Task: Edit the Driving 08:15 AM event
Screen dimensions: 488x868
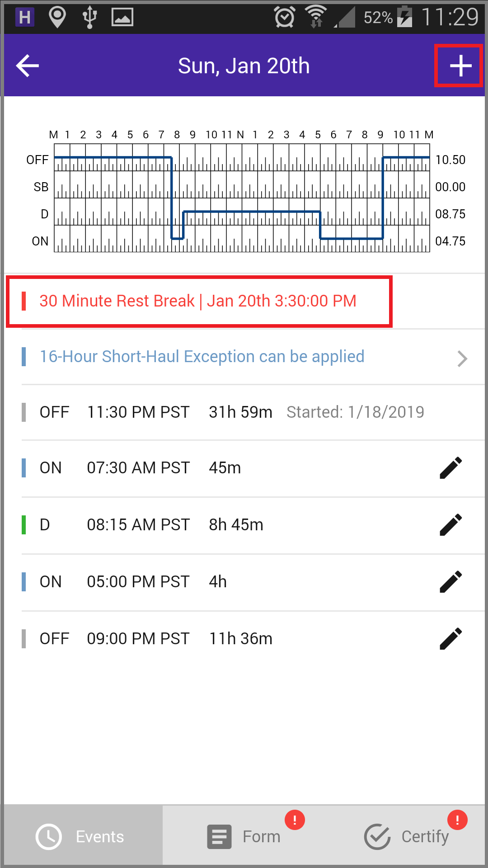Action: coord(451,525)
